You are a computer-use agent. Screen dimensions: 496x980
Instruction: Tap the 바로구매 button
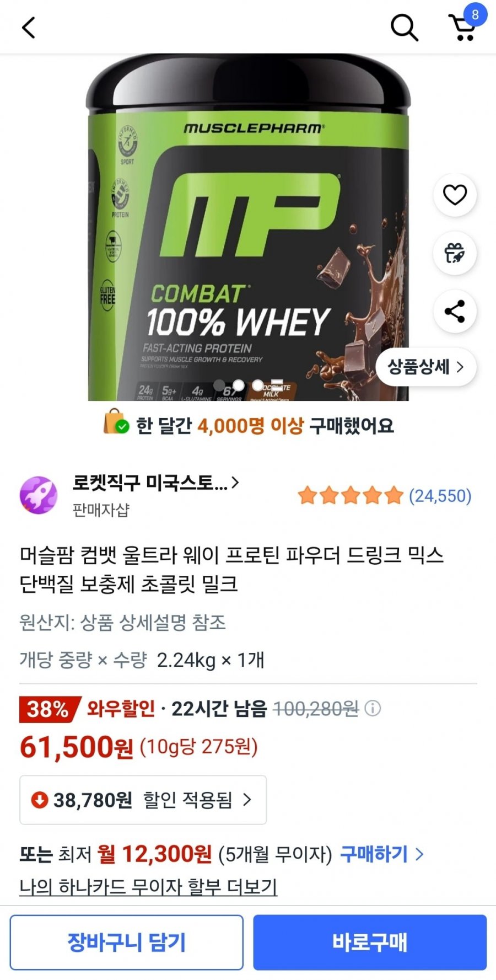370,942
